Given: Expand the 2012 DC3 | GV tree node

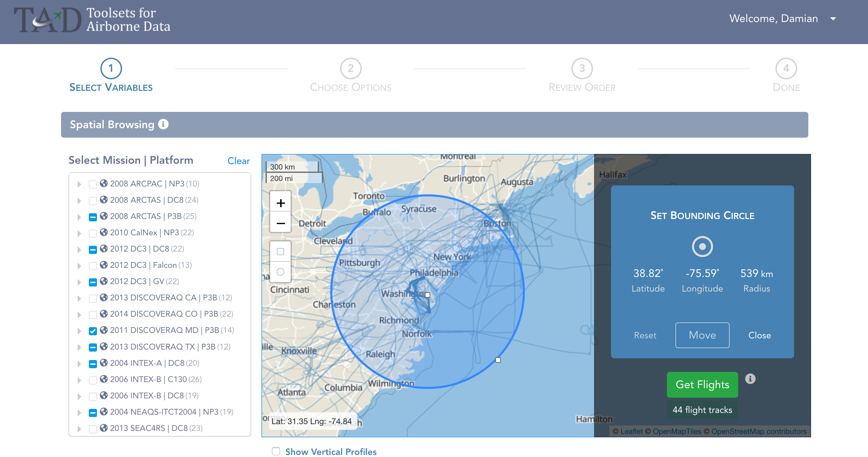Looking at the screenshot, I should point(79,282).
